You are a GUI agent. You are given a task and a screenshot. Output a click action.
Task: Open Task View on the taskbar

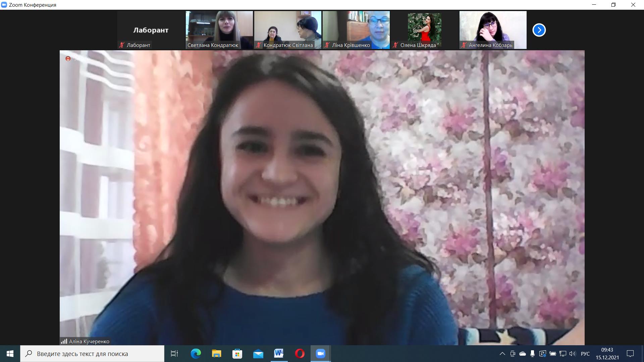click(x=174, y=354)
